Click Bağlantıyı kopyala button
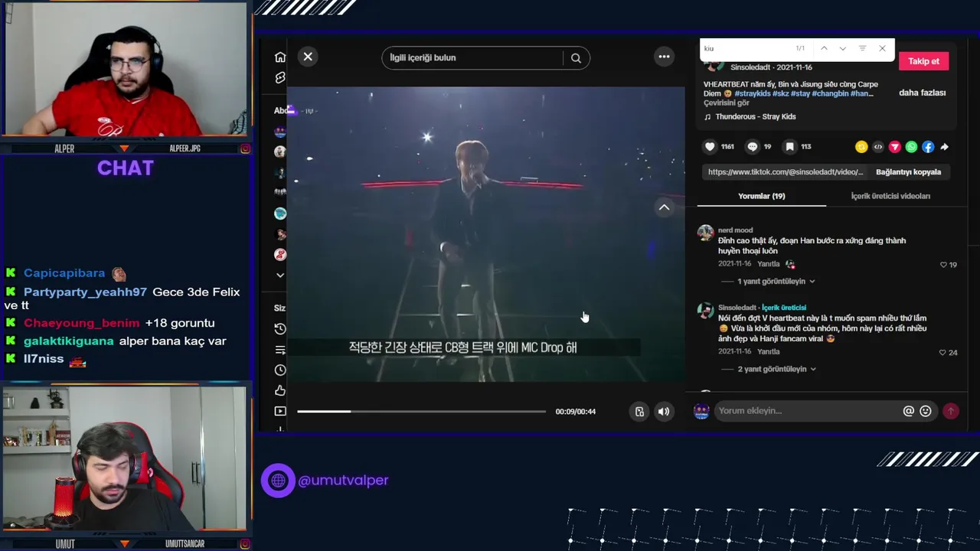This screenshot has width=980, height=551. click(908, 172)
